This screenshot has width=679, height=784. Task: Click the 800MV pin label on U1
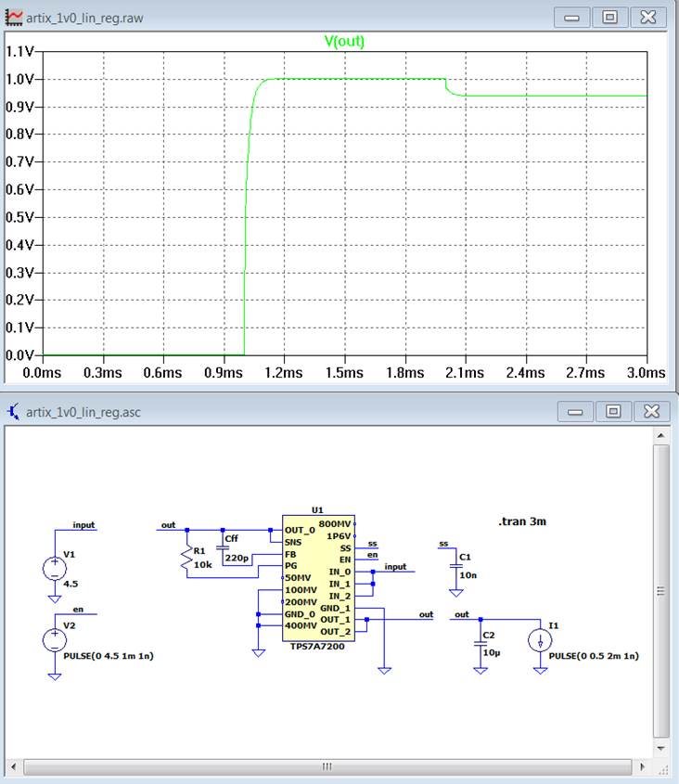[x=335, y=523]
